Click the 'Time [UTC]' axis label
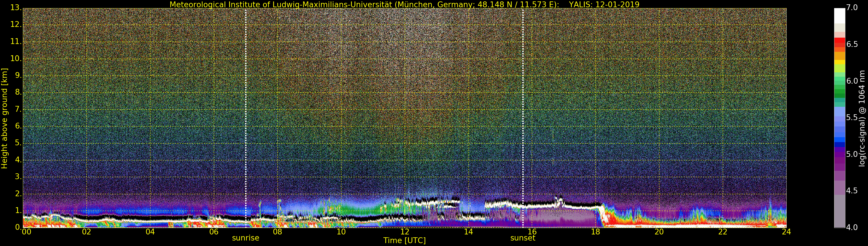 click(404, 241)
